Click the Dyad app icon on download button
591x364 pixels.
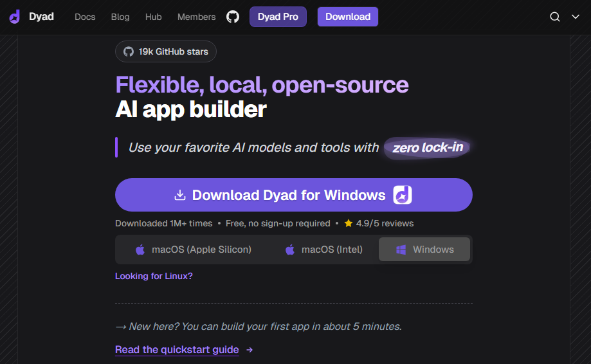click(x=403, y=195)
